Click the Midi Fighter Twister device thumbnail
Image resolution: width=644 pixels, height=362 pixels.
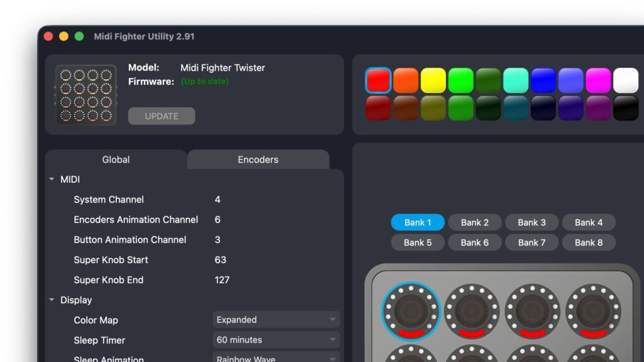pos(86,95)
